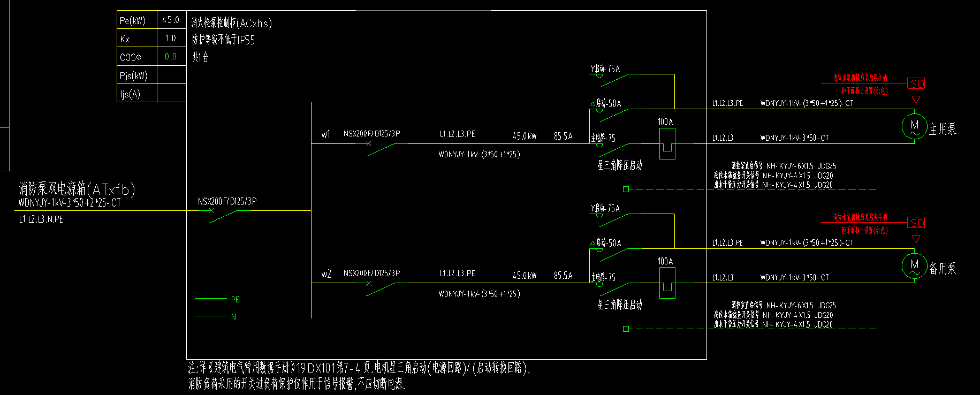Click the red SD symbol above 备用泵
Image resolution: width=980 pixels, height=395 pixels.
[916, 223]
